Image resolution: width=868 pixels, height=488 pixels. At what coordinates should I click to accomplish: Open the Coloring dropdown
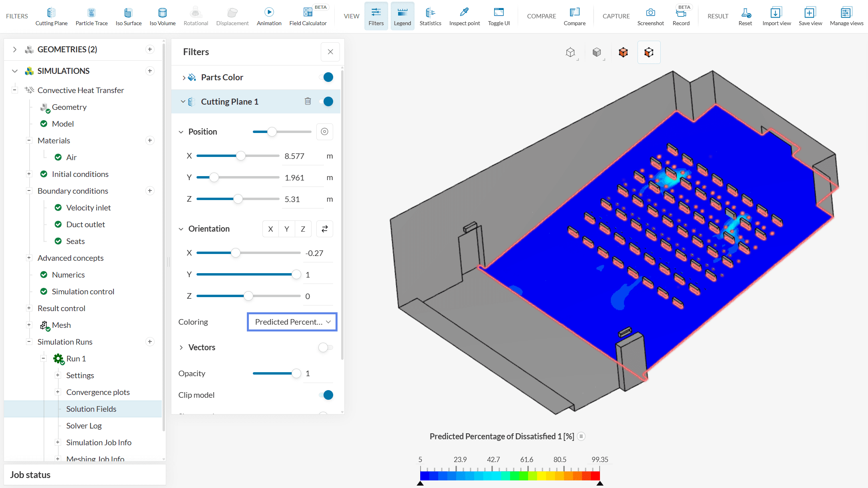click(x=292, y=322)
